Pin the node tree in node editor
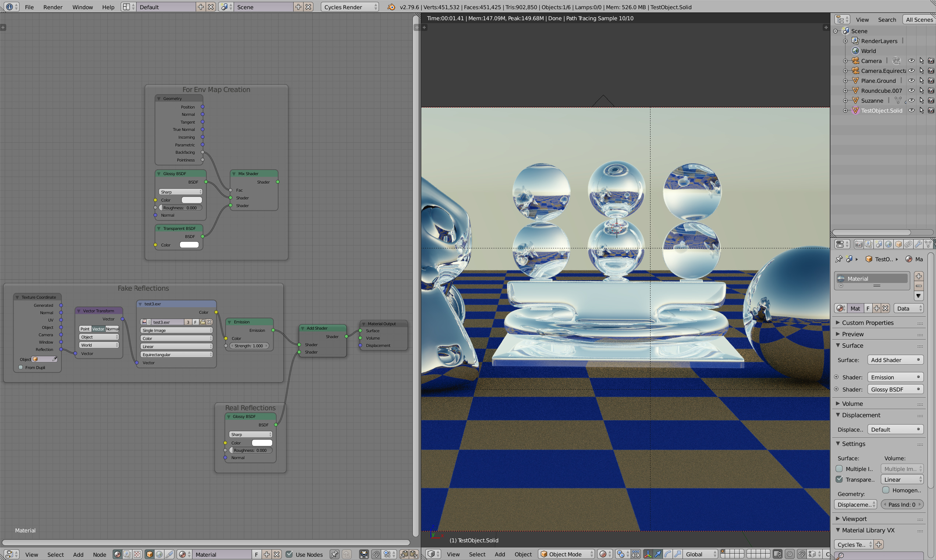 pyautogui.click(x=334, y=554)
